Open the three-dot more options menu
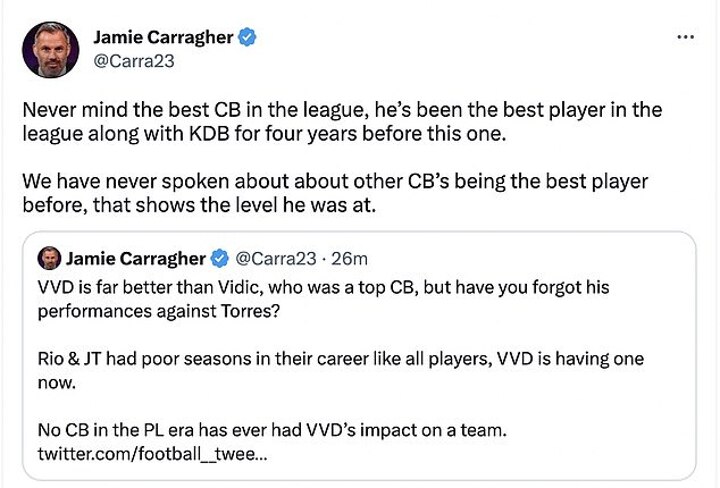 [685, 37]
